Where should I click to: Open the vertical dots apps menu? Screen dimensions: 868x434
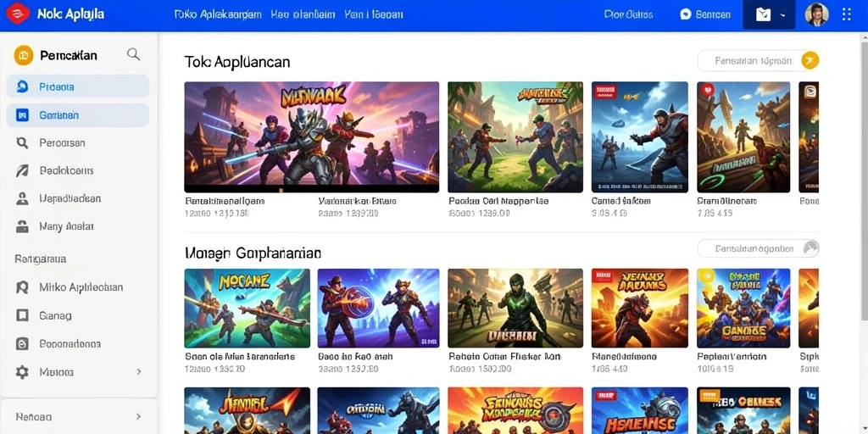click(847, 14)
